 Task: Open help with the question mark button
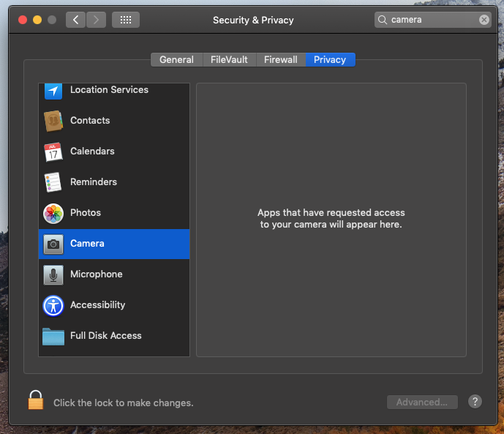pos(475,402)
